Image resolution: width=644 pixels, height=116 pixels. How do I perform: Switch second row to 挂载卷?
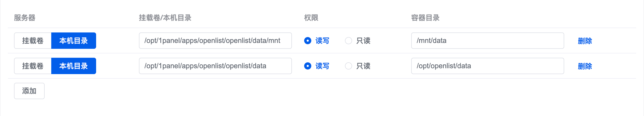(x=33, y=66)
